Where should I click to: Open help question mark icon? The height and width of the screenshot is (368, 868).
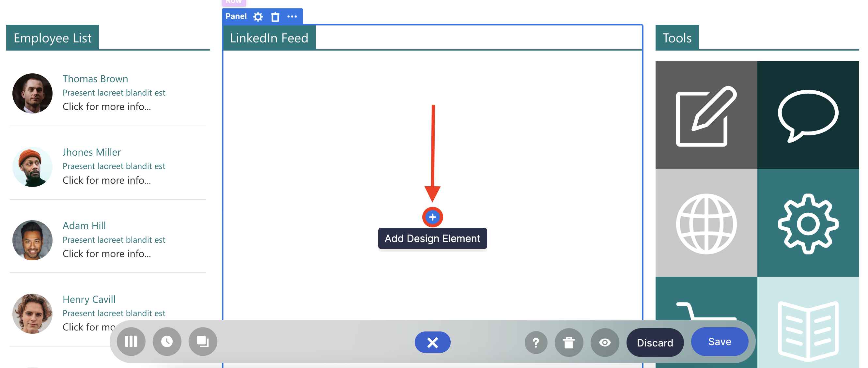[x=535, y=343]
